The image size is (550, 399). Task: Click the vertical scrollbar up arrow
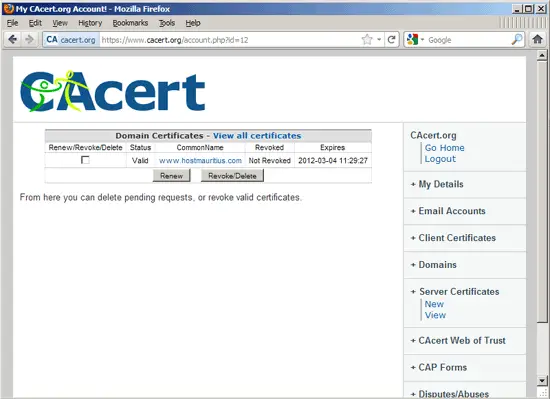point(542,55)
